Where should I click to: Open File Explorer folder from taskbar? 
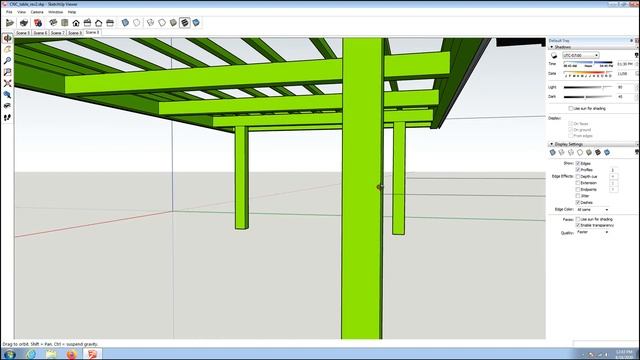tap(51, 354)
